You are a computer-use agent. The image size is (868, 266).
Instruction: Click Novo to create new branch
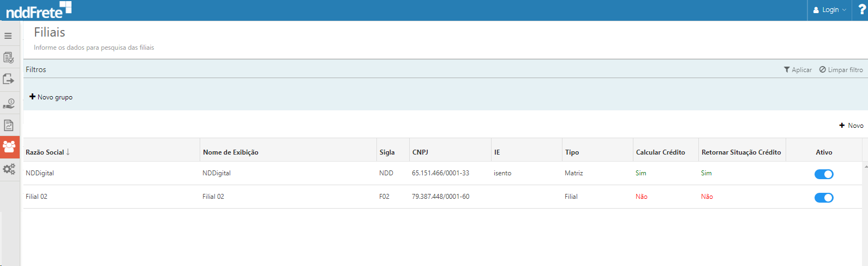(851, 126)
